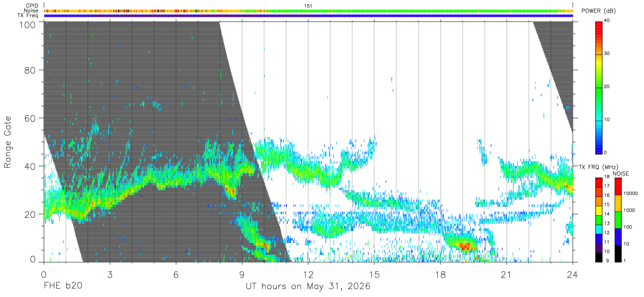Click the 100 noise legend label
Screen dimensions: 644x297
tap(628, 227)
